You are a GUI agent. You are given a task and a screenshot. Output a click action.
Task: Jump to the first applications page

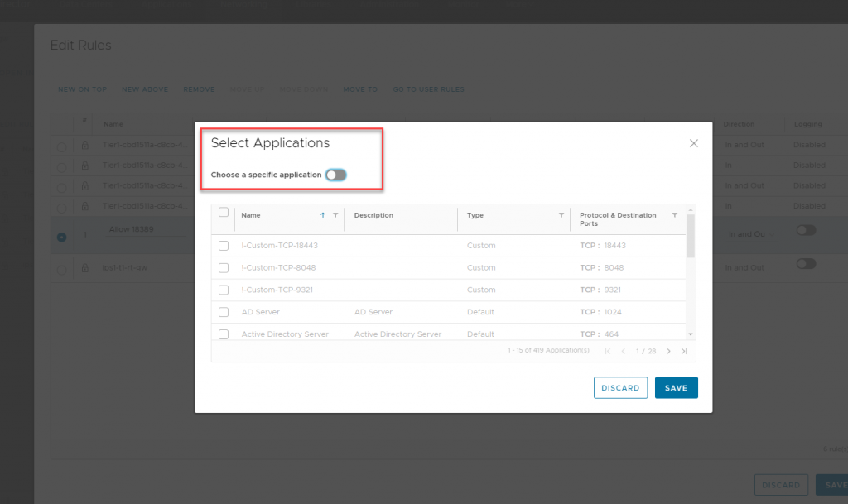[x=609, y=351]
